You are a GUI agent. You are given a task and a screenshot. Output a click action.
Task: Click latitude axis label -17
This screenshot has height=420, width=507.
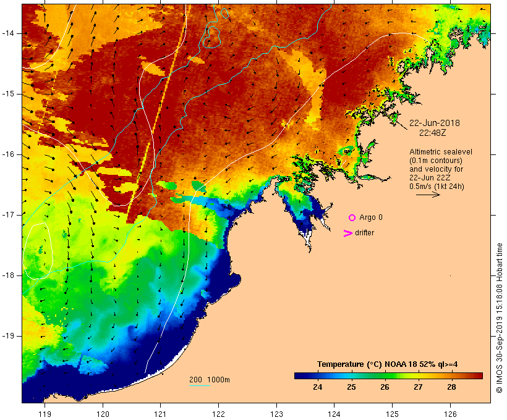[8, 215]
